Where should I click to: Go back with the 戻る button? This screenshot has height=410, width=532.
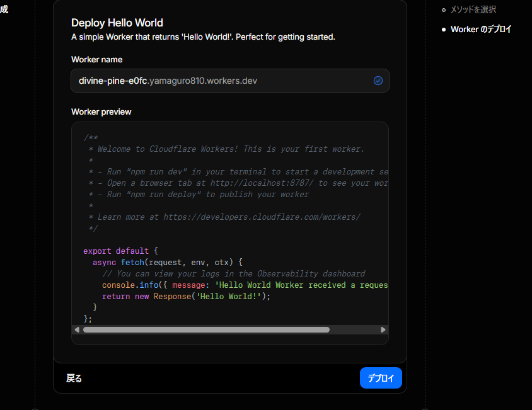(x=74, y=378)
